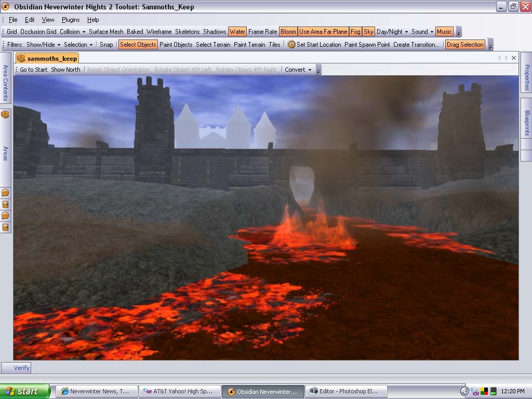Open the Convert dropdown menu
The image size is (532, 399).
(298, 70)
